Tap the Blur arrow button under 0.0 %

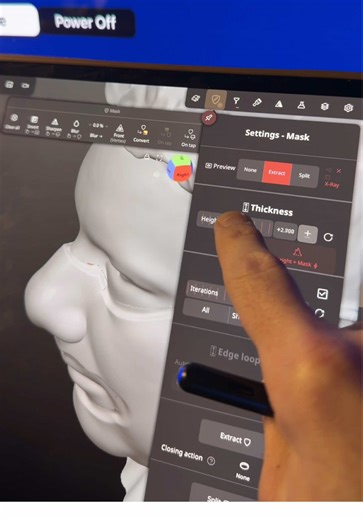tap(96, 136)
